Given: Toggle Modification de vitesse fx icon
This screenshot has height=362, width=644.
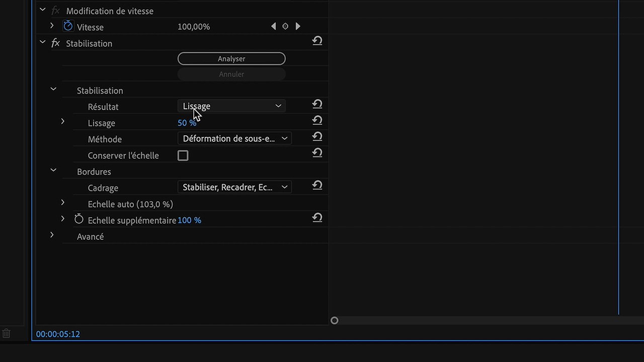Looking at the screenshot, I should coord(55,11).
